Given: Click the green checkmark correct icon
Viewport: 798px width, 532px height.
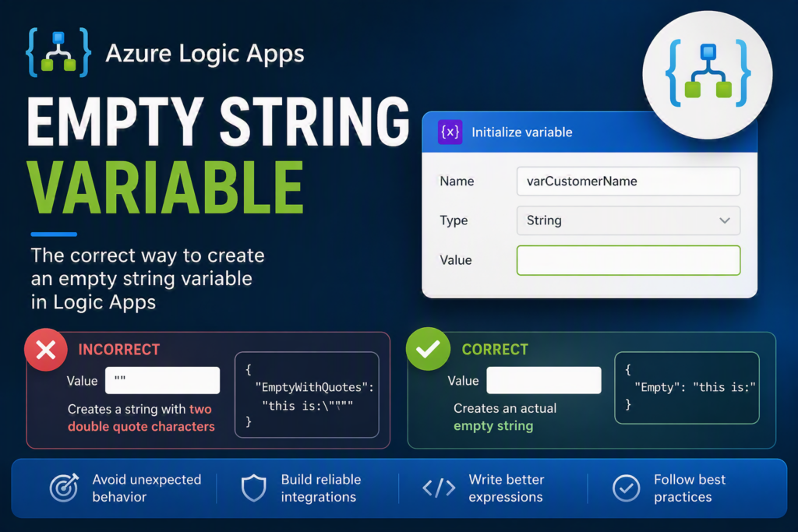Looking at the screenshot, I should coord(428,349).
